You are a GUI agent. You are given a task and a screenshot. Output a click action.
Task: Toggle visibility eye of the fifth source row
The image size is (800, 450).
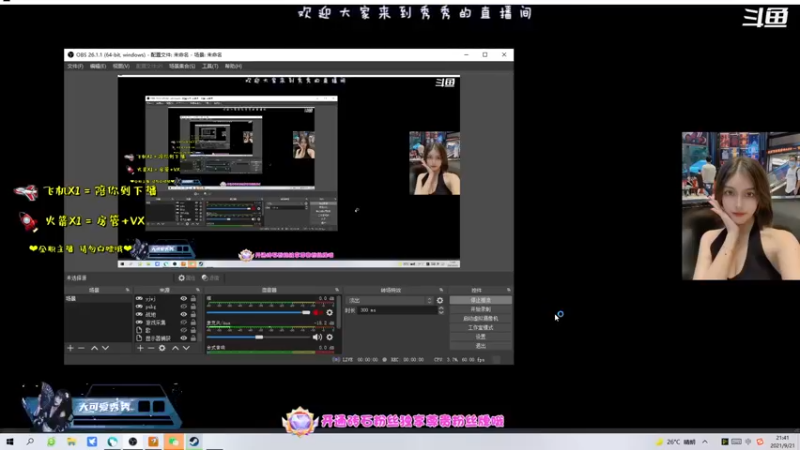click(184, 330)
